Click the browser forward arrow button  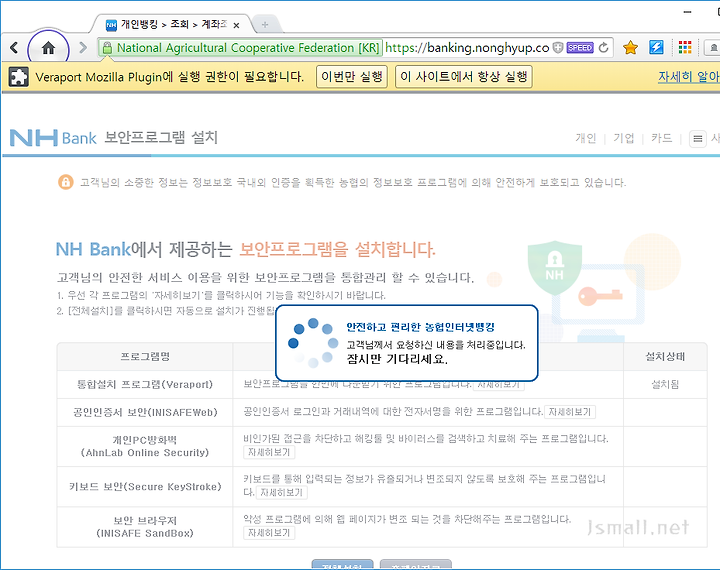(x=83, y=47)
